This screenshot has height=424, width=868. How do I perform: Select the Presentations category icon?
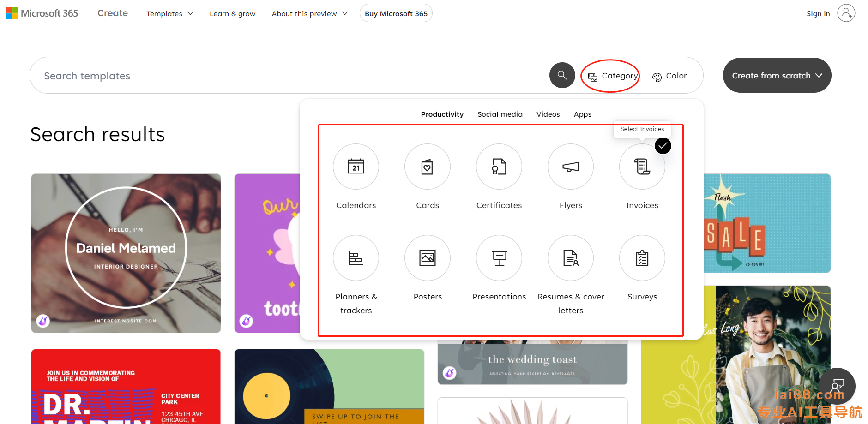click(499, 258)
